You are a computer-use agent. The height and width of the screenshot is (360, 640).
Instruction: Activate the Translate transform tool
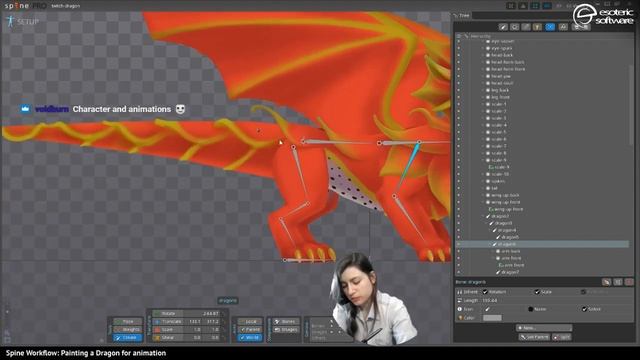tap(167, 322)
